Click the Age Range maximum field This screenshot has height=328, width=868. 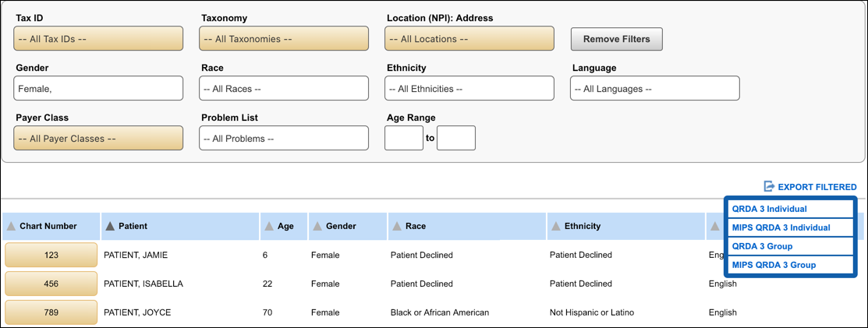(x=455, y=138)
